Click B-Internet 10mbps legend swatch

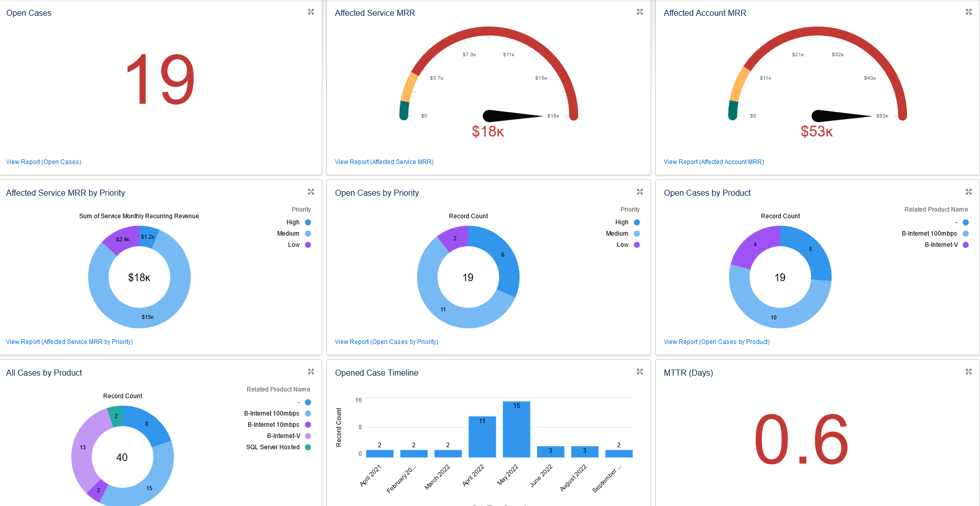308,425
